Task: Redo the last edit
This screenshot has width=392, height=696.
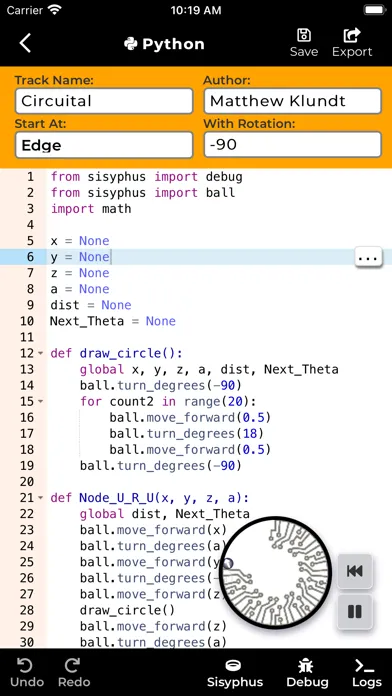Action: (x=74, y=672)
